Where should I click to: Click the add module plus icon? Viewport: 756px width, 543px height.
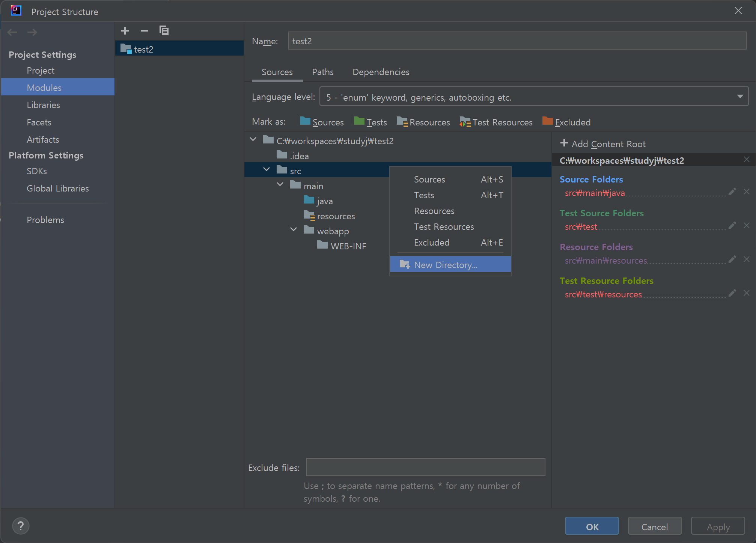125,31
